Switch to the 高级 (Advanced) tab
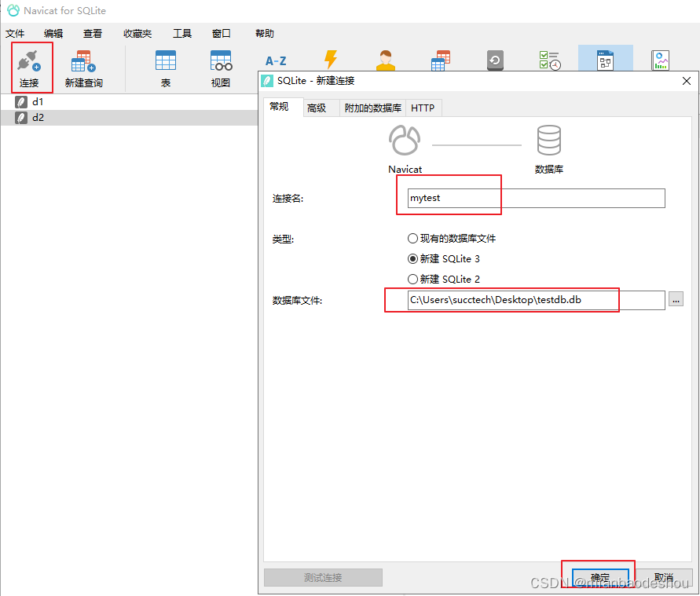This screenshot has height=596, width=700. [x=321, y=108]
